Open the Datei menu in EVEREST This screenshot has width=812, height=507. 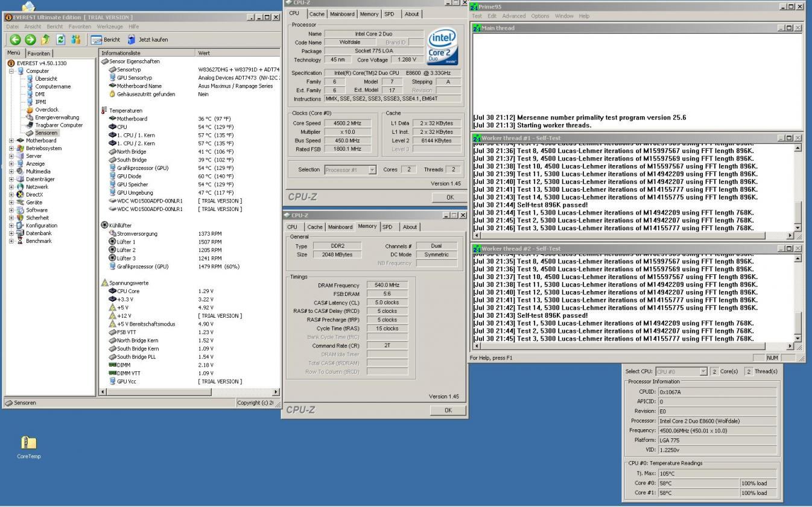(x=13, y=27)
